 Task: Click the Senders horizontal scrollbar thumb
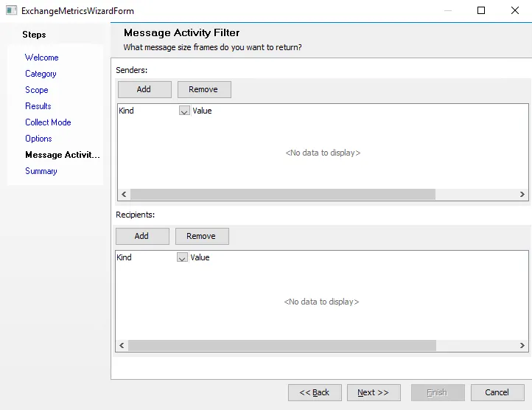coord(283,194)
